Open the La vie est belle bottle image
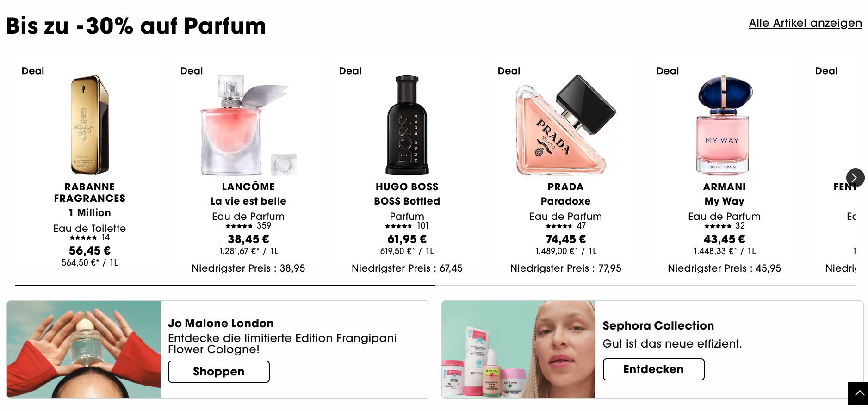 (x=248, y=125)
